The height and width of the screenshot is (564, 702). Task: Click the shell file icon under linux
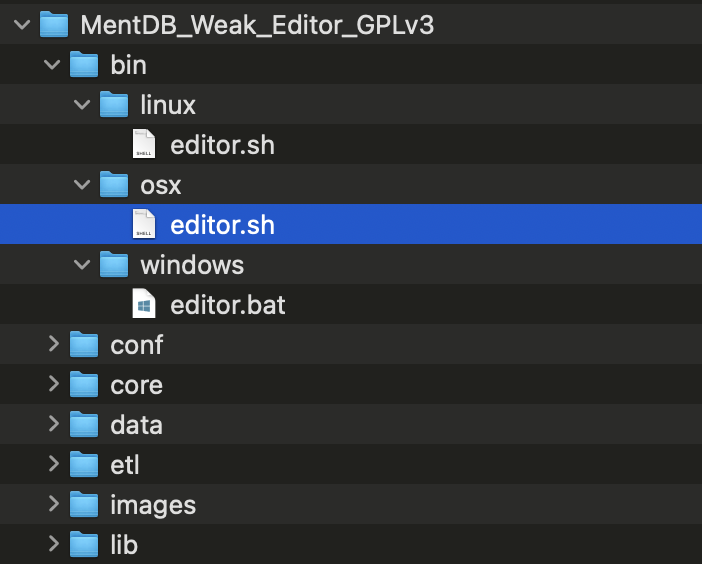(145, 145)
